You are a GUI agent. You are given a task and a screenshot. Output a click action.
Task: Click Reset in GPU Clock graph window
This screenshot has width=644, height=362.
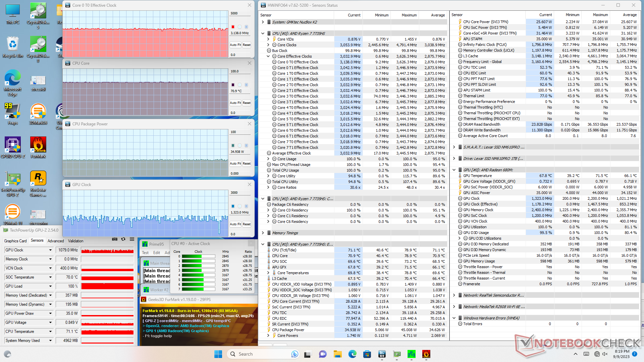pos(247,224)
